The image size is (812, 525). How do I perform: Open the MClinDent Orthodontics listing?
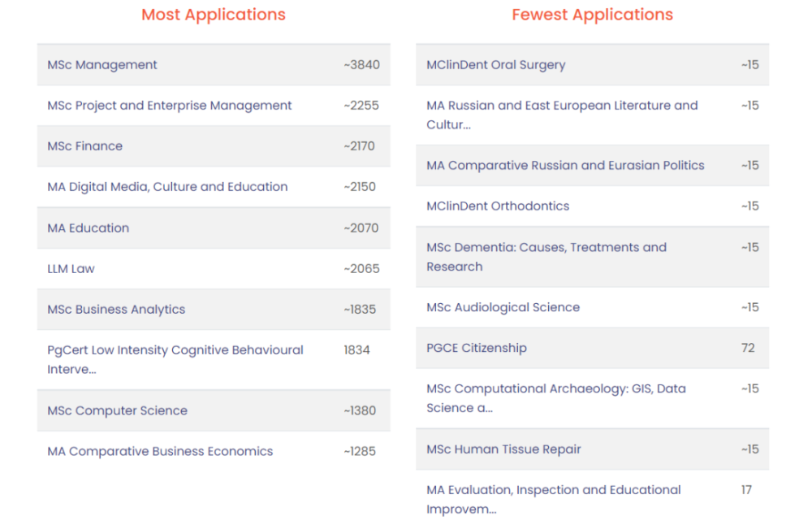tap(593, 206)
